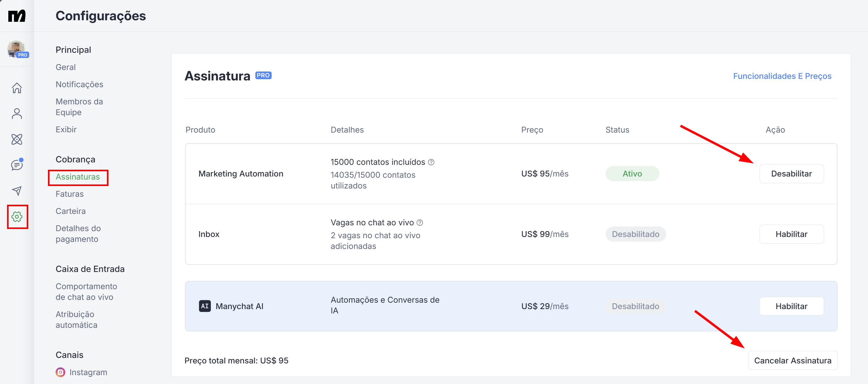The image size is (868, 384).
Task: Open Broadcasting paper plane icon
Action: pos(17,191)
